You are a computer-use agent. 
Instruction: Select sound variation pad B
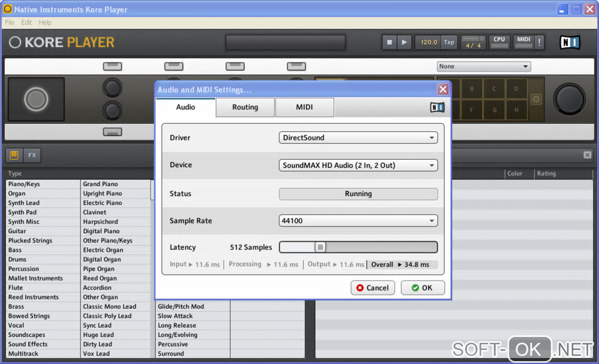[472, 89]
